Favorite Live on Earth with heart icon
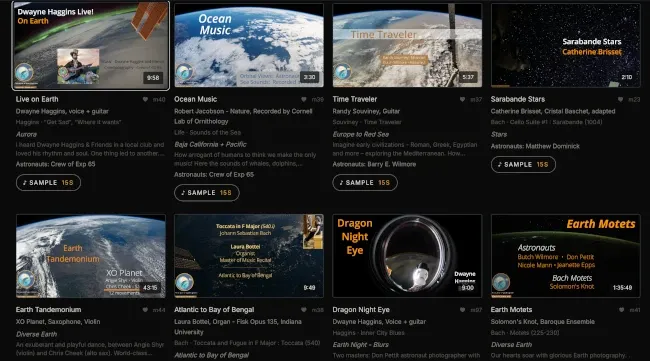 145,99
